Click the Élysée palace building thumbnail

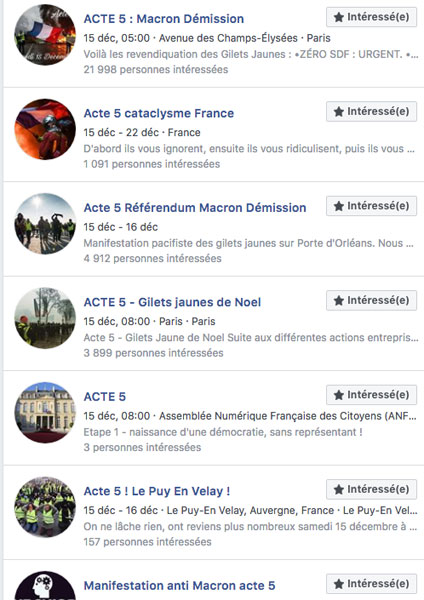pos(45,412)
